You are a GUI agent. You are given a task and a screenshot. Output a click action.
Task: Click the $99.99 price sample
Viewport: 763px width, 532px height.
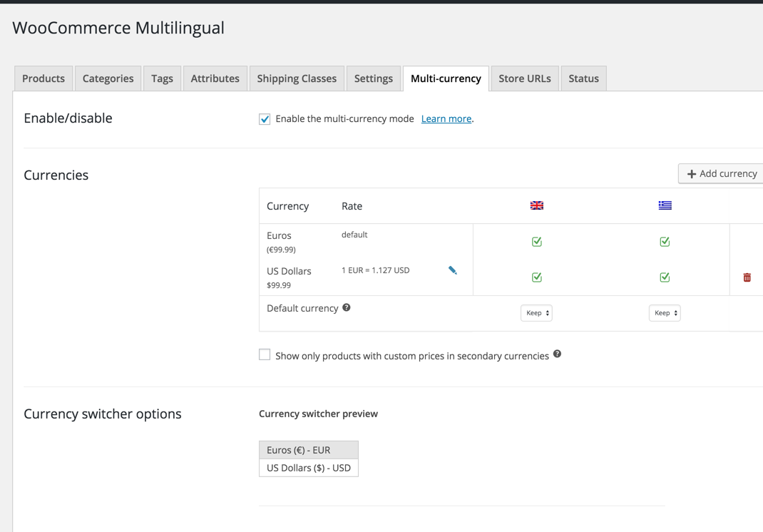(x=279, y=285)
